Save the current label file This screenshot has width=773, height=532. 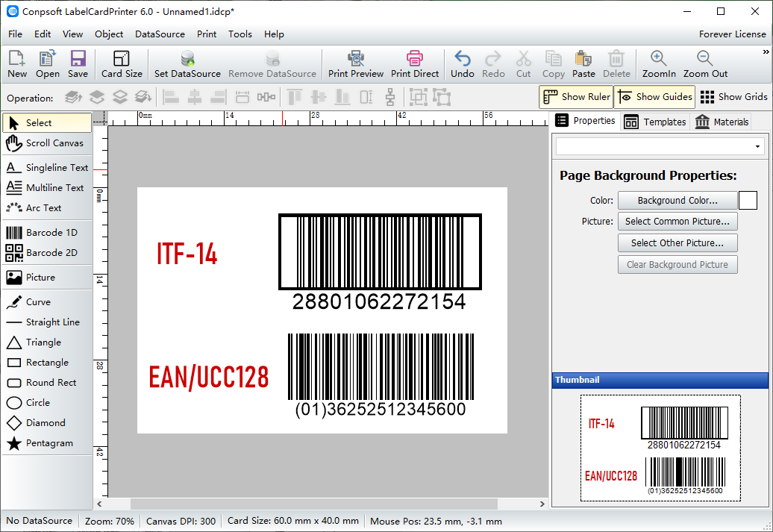click(78, 64)
